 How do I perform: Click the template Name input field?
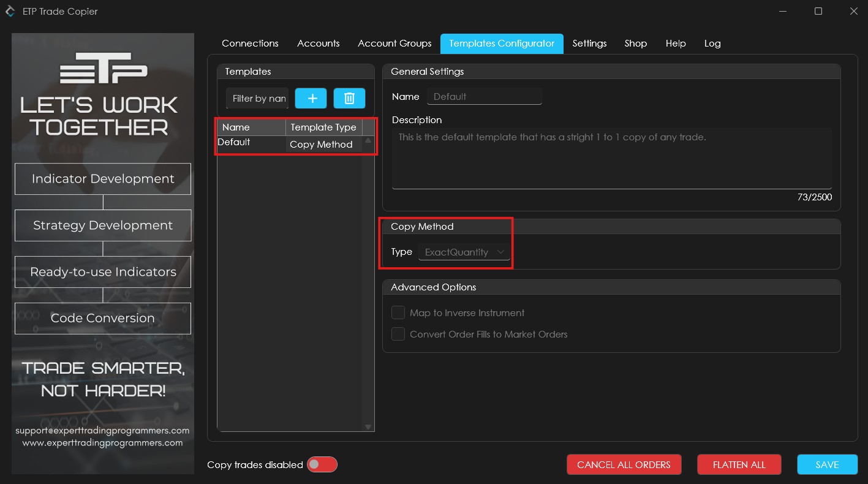(x=485, y=97)
